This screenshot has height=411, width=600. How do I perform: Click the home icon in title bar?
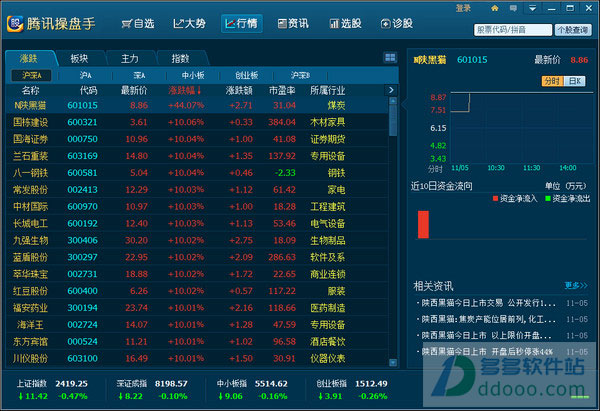click(495, 8)
